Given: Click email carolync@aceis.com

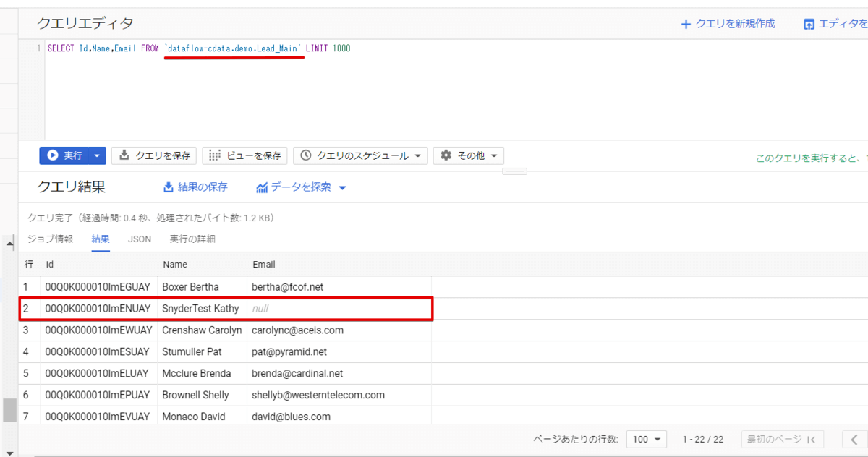Looking at the screenshot, I should (297, 330).
